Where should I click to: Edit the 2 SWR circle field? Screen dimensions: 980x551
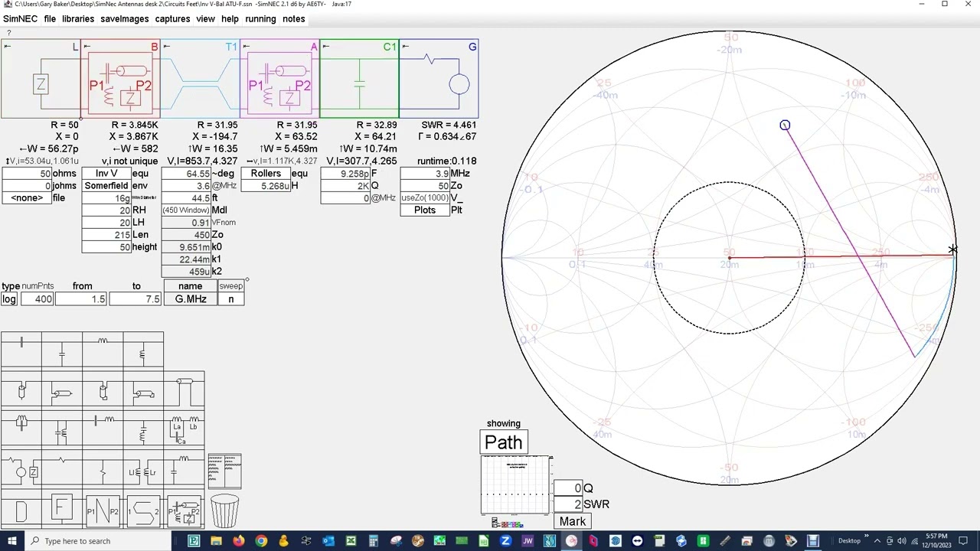(568, 504)
